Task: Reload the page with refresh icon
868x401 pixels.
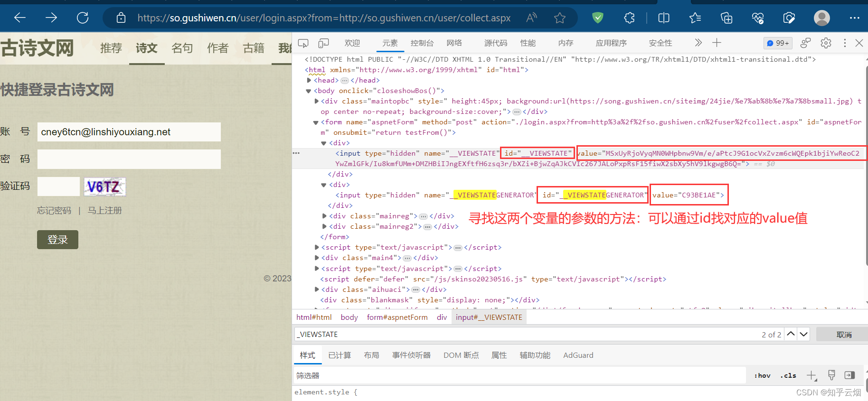Action: 83,18
